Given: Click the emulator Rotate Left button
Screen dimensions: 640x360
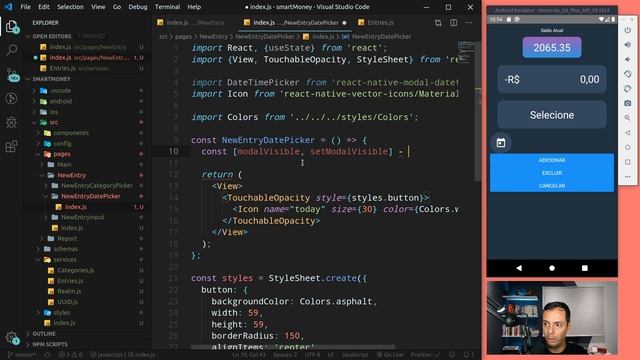Looking at the screenshot, I should point(628,74).
